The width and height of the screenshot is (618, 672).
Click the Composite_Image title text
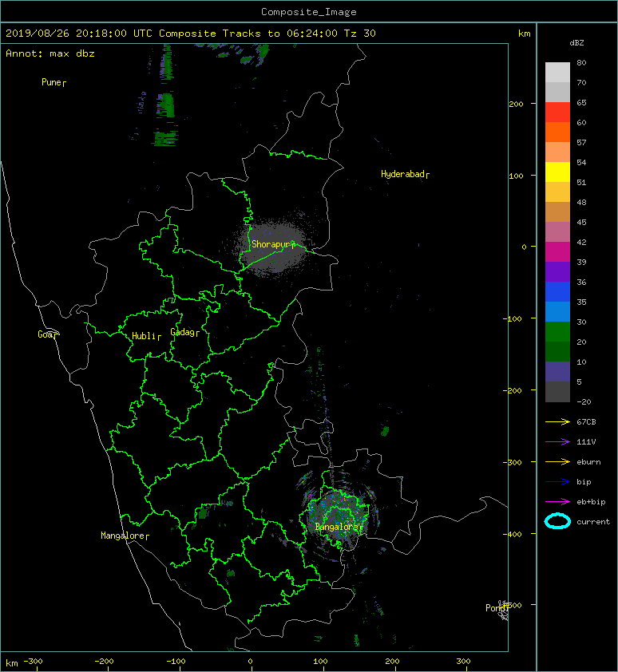(309, 12)
